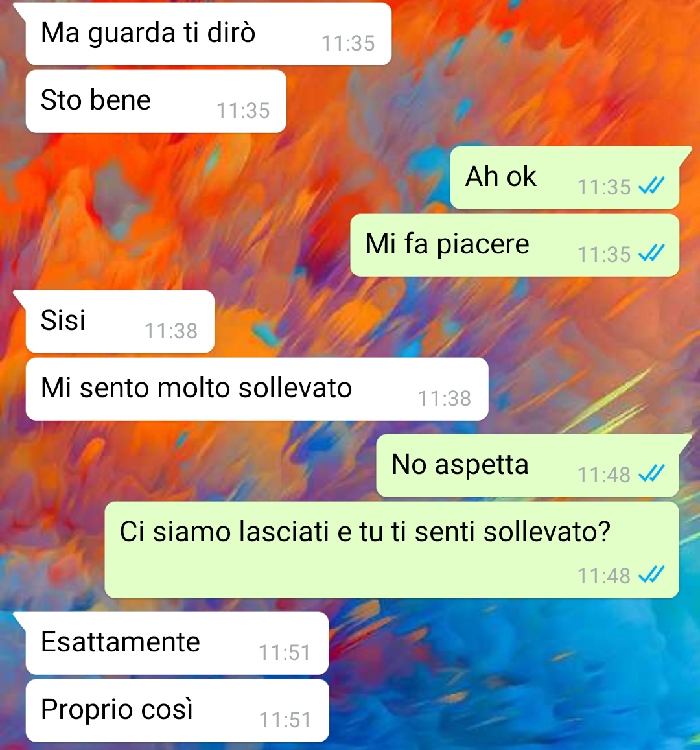Tap the 11:35 timestamp on 'Sto bene'
Viewport: 700px width, 750px height.
click(243, 111)
